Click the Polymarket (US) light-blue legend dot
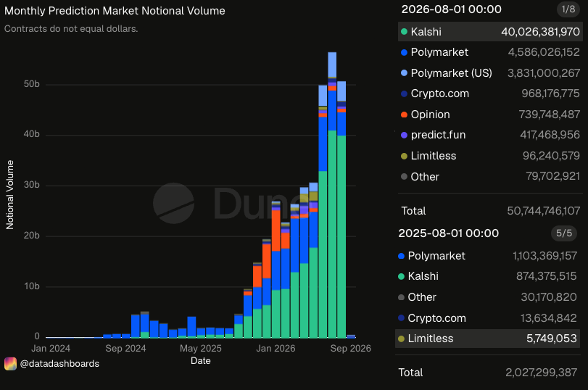This screenshot has height=390, width=588. click(404, 72)
